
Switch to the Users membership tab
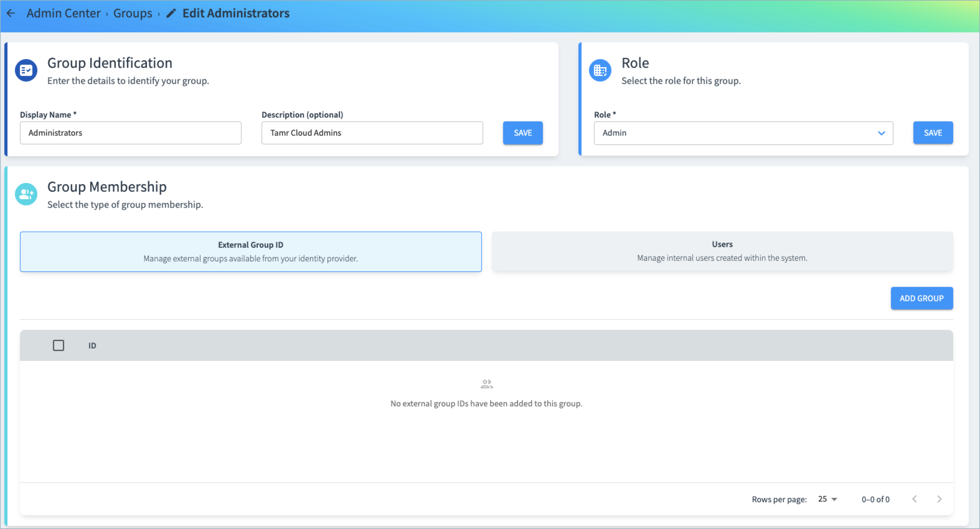(x=722, y=251)
